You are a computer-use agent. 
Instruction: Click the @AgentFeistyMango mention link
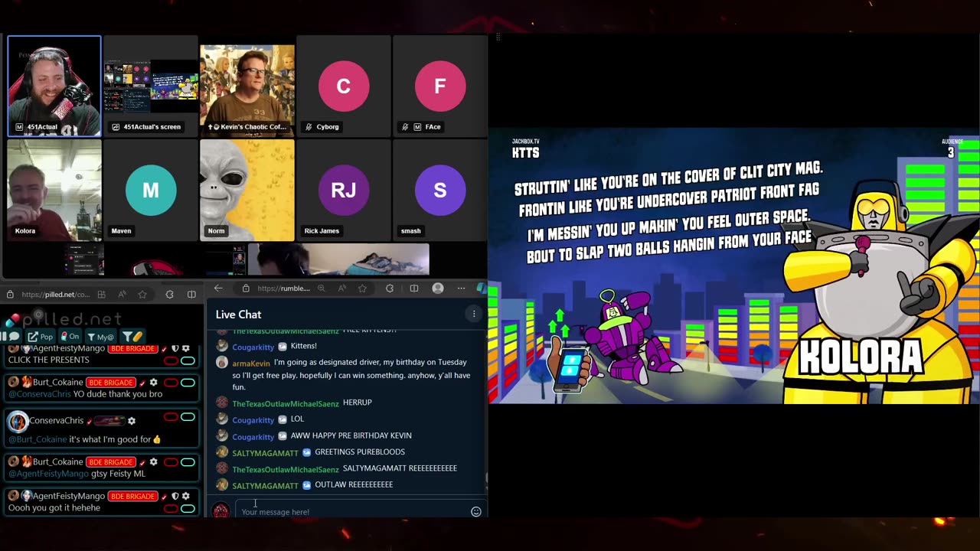coord(49,474)
